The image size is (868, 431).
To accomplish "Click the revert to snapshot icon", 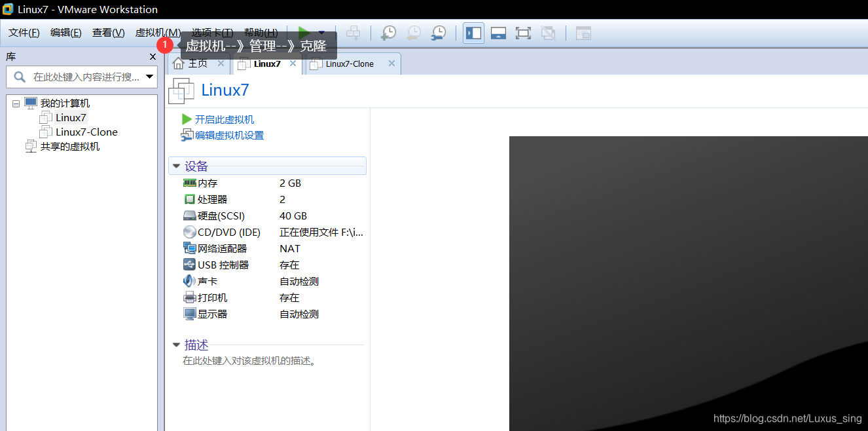I will (414, 33).
